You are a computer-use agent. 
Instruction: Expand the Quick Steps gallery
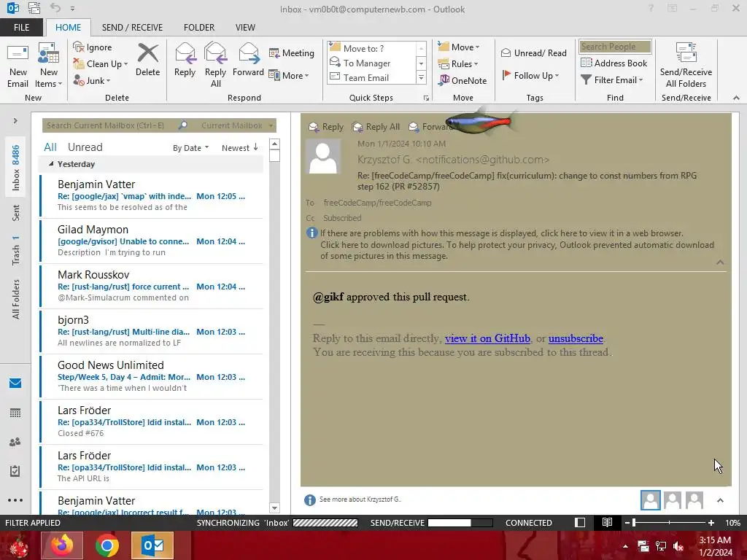[421, 77]
